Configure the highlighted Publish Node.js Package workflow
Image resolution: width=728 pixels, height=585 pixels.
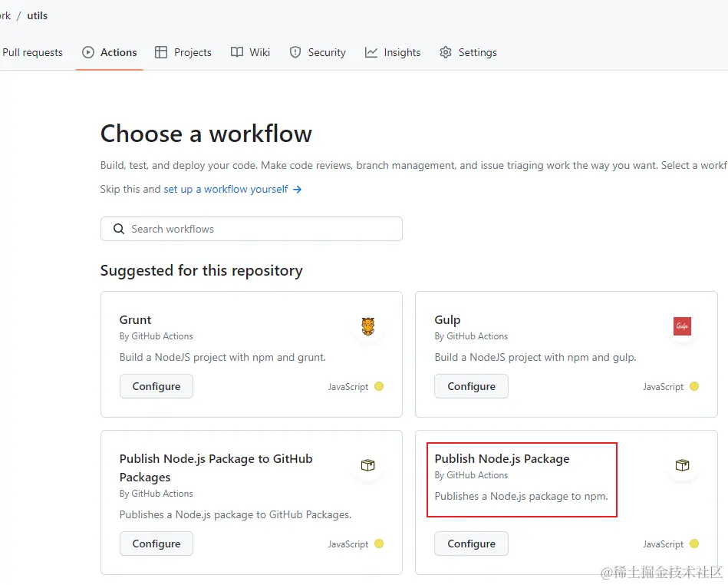point(471,544)
